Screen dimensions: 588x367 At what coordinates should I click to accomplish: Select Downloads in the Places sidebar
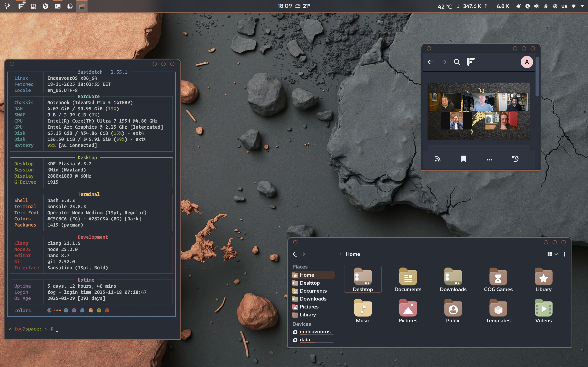pos(313,299)
